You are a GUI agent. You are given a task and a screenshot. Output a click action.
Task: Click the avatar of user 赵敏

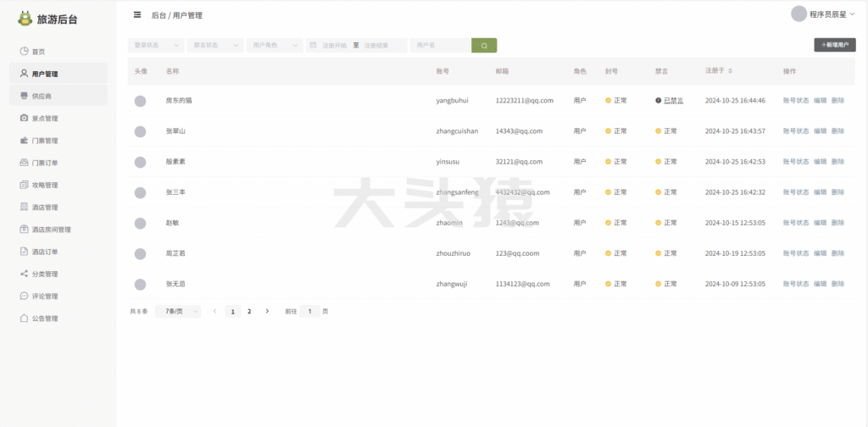coord(141,223)
